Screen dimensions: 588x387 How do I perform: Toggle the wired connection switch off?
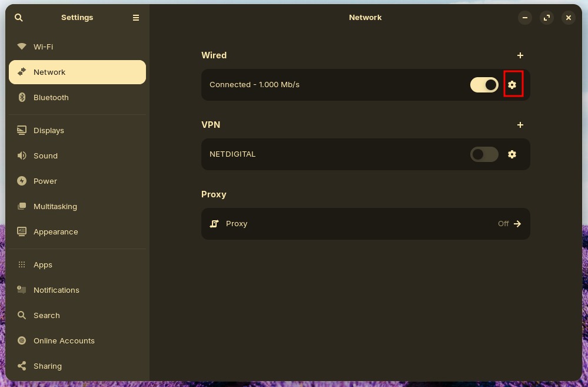[x=484, y=84]
